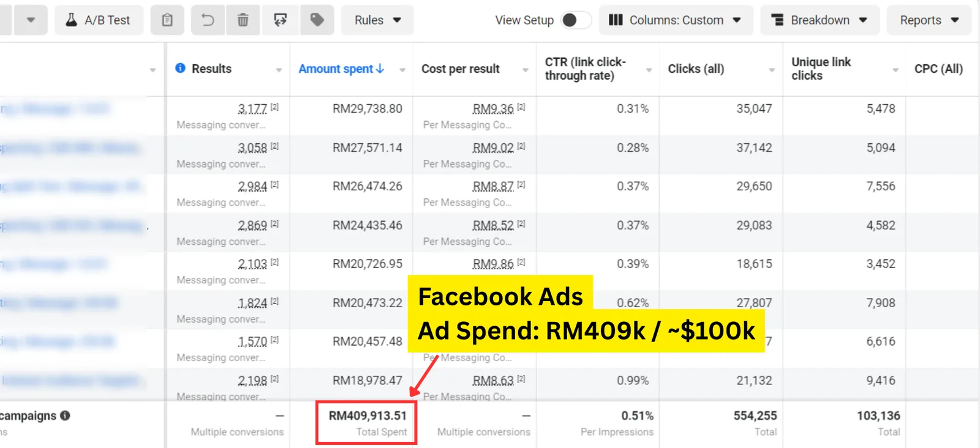Click the clicks value 37,142
This screenshot has height=448, width=980.
click(x=754, y=148)
